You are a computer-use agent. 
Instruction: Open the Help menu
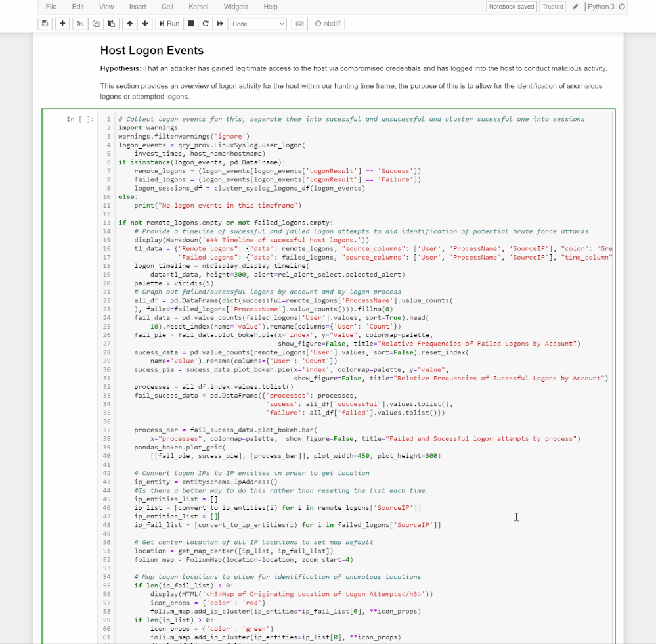pos(271,7)
